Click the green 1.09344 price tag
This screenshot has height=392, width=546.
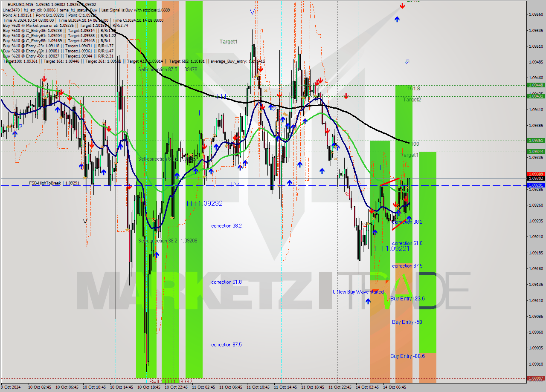[x=536, y=151]
